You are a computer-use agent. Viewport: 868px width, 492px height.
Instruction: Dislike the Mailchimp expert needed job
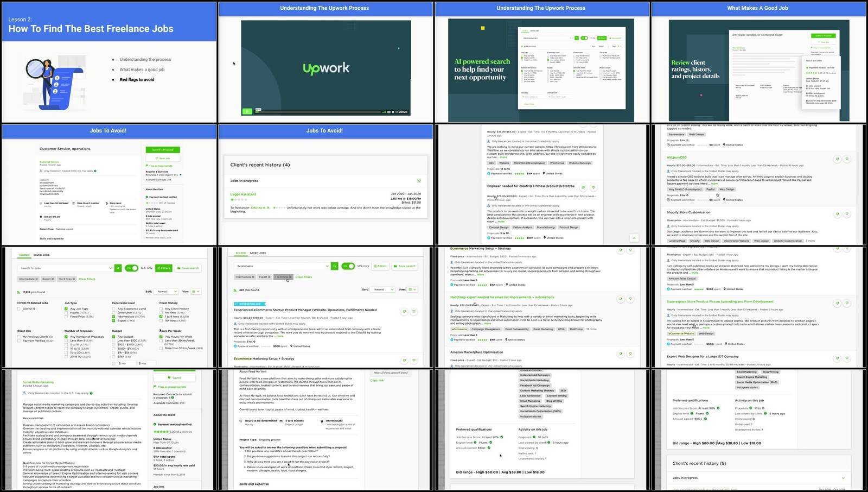[x=621, y=299]
